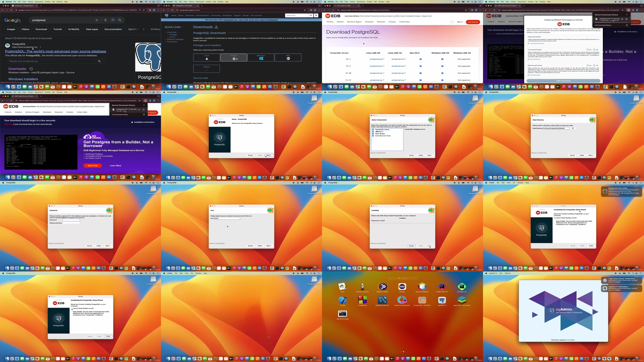The height and width of the screenshot is (362, 644).
Task: Click the voice search microphone in Google
Action: [105, 20]
